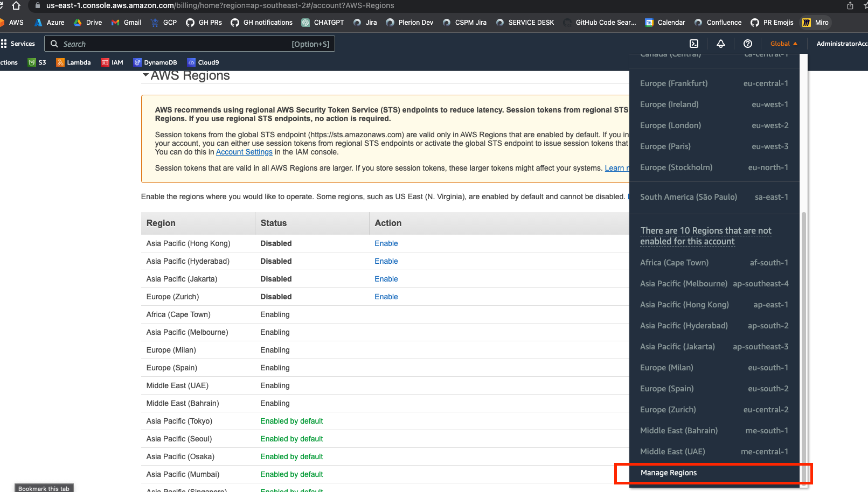Click Europe (Zurich) eu-central-2 entry
This screenshot has height=492, width=868.
(714, 410)
